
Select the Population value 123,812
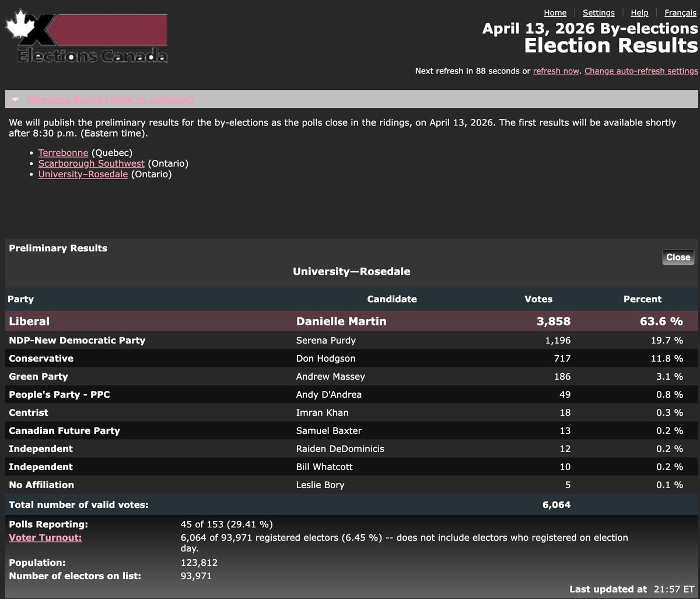[x=199, y=563]
